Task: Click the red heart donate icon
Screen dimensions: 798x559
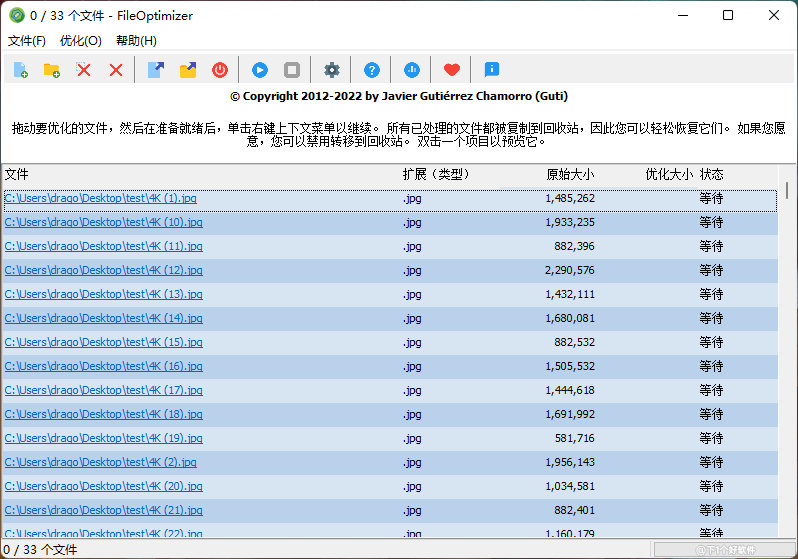Action: click(452, 70)
